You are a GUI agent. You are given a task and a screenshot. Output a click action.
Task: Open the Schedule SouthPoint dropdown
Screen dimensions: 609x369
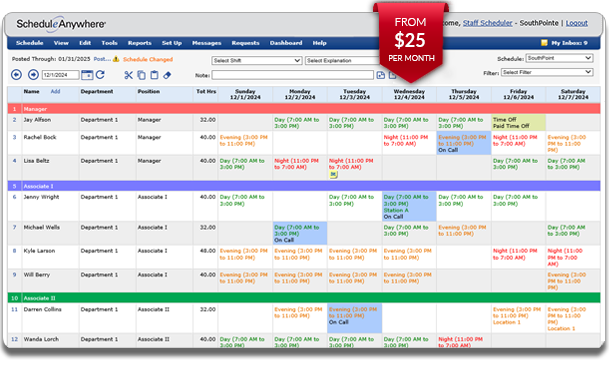(559, 58)
